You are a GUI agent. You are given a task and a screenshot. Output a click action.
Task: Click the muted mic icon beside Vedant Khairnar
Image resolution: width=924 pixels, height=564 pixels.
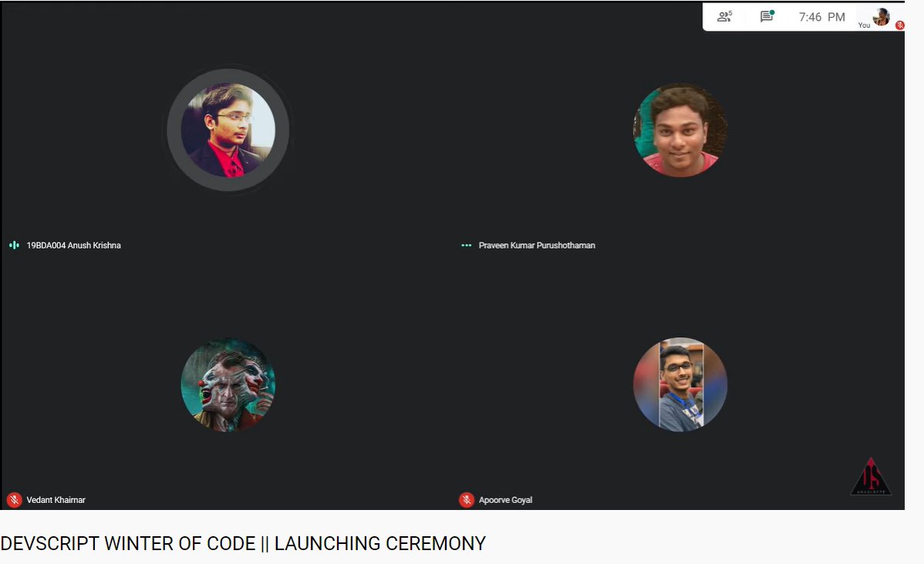pos(14,500)
